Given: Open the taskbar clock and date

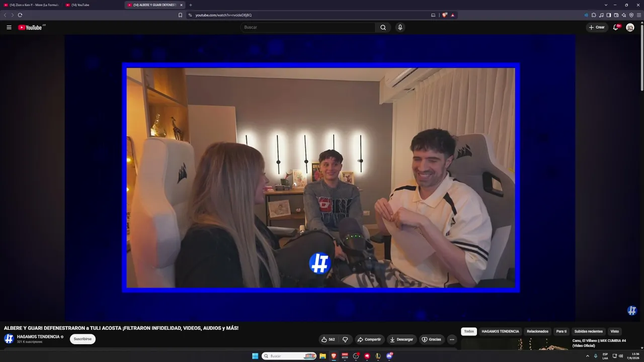Looking at the screenshot, I should [x=633, y=356].
